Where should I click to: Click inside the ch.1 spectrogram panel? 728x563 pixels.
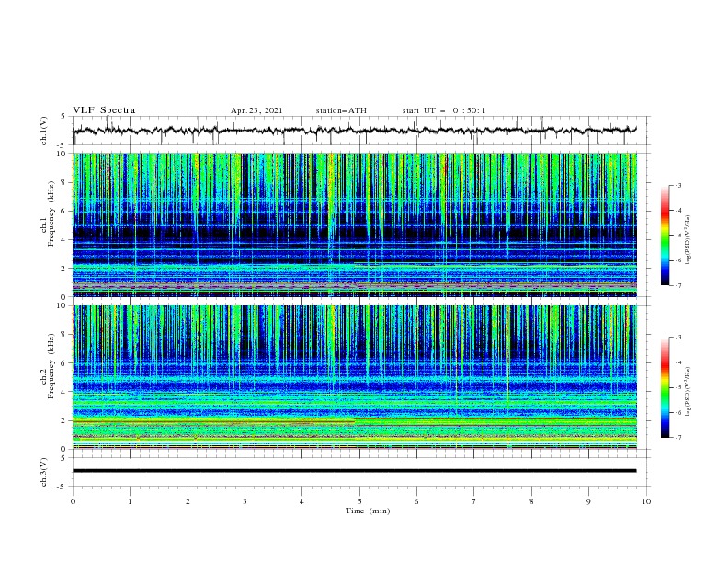pos(355,224)
